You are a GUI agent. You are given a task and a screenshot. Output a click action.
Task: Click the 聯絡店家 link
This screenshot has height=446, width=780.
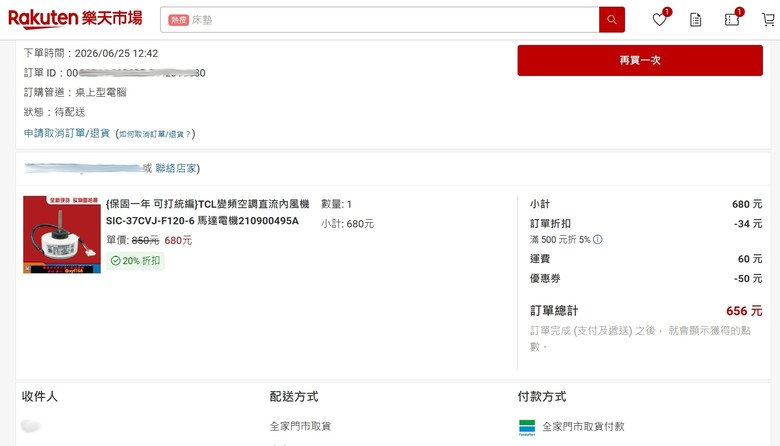click(176, 169)
